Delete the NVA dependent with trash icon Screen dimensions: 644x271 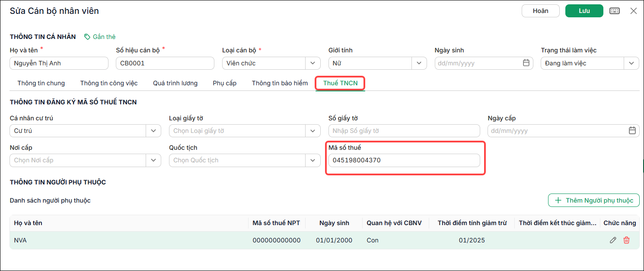(626, 240)
